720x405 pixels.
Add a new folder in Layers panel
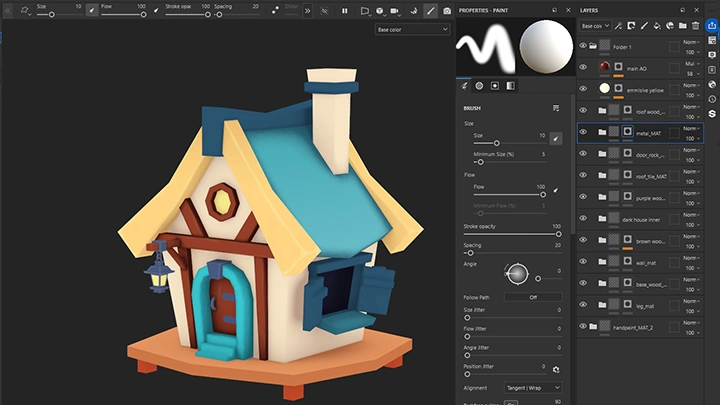(682, 25)
